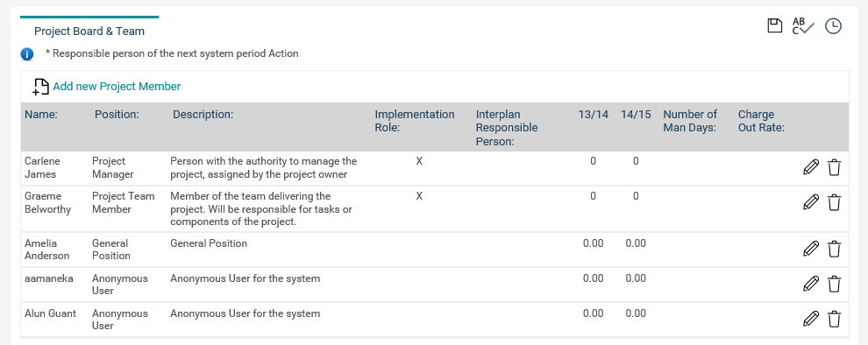Delete aamaneka row with trash icon

[x=834, y=285]
